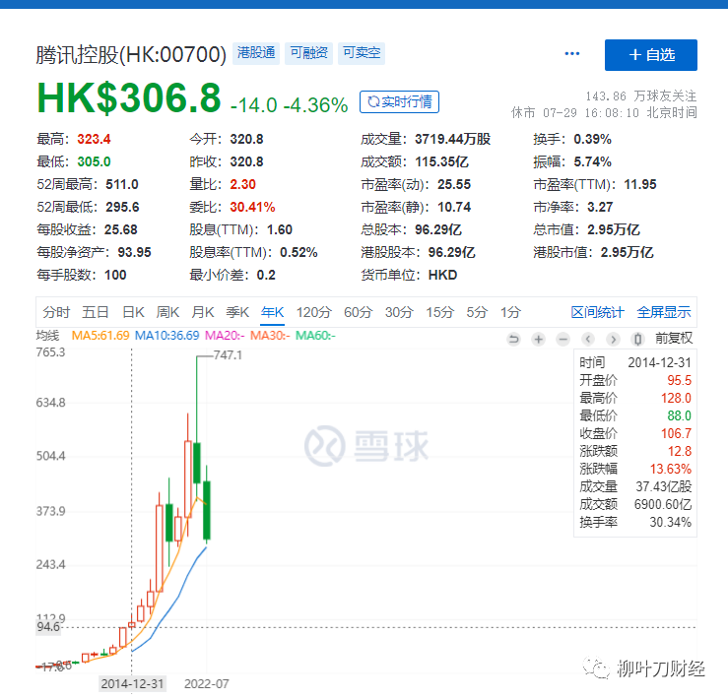
Task: Click the undo/reset chart icon
Action: click(513, 339)
